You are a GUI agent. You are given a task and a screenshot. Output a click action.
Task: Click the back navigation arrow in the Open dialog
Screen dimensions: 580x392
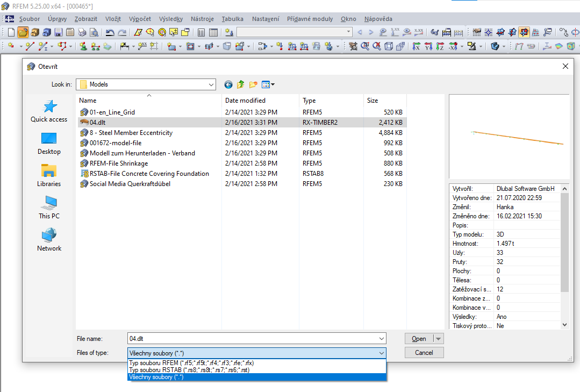coord(228,84)
